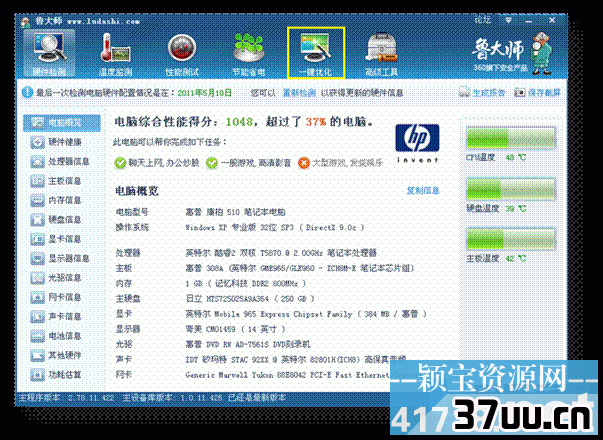Select 电脑概览 in the sidebar

[x=62, y=123]
